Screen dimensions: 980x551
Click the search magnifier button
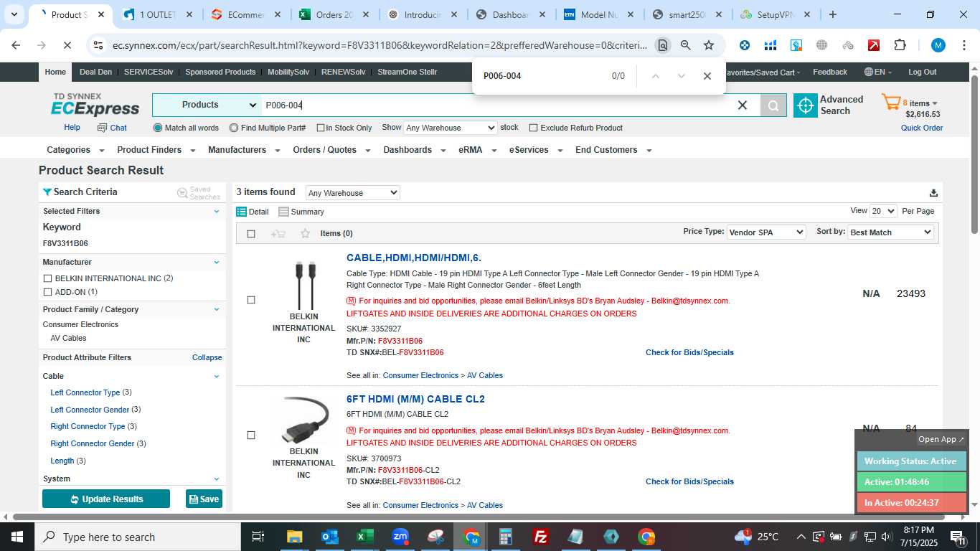773,105
